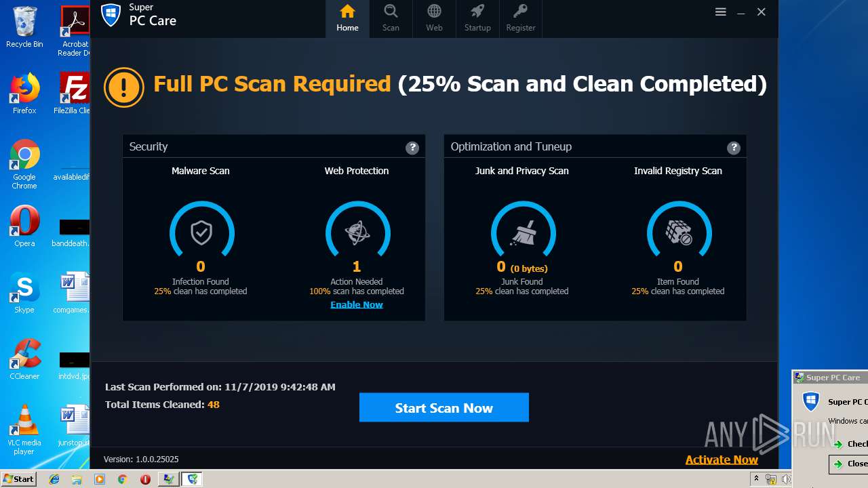The width and height of the screenshot is (868, 488).
Task: Select the Opera desktop icon
Action: 24,226
